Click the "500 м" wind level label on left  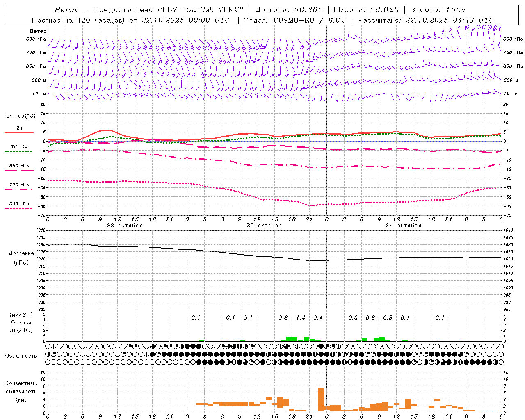coord(39,80)
